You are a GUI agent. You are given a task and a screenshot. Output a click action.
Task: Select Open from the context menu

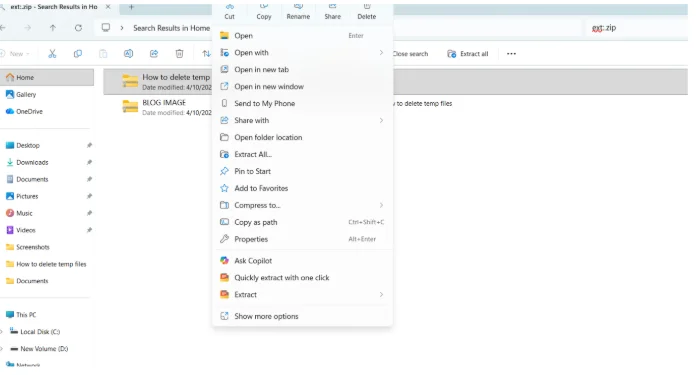[x=302, y=36]
